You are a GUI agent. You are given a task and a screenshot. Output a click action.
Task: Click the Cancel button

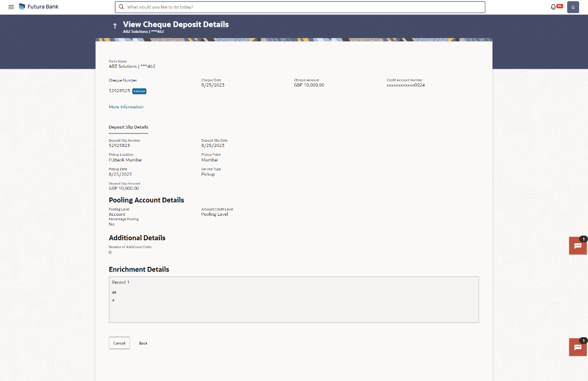[119, 343]
